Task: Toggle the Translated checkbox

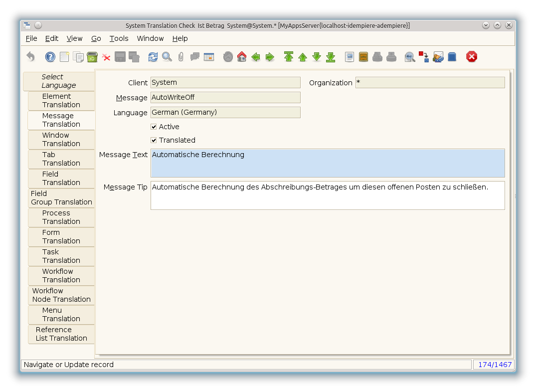Action: coord(154,140)
